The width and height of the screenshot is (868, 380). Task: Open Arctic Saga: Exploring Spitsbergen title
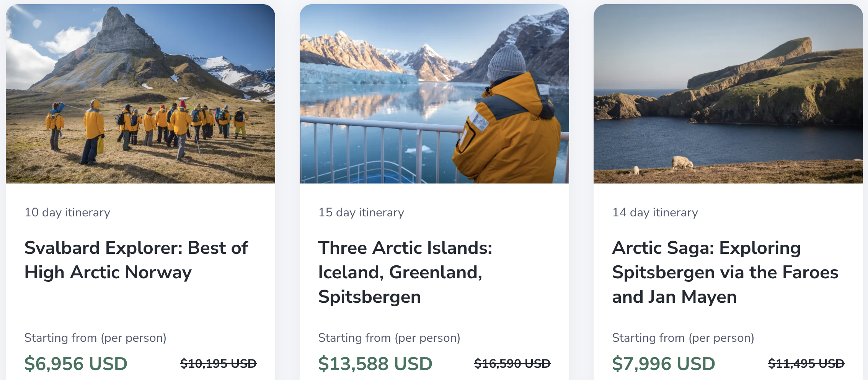[725, 272]
